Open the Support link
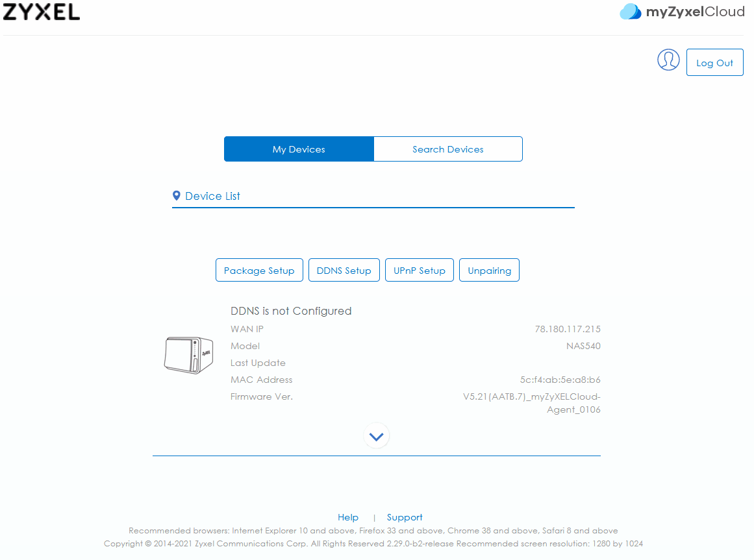This screenshot has width=754, height=560. coord(405,517)
